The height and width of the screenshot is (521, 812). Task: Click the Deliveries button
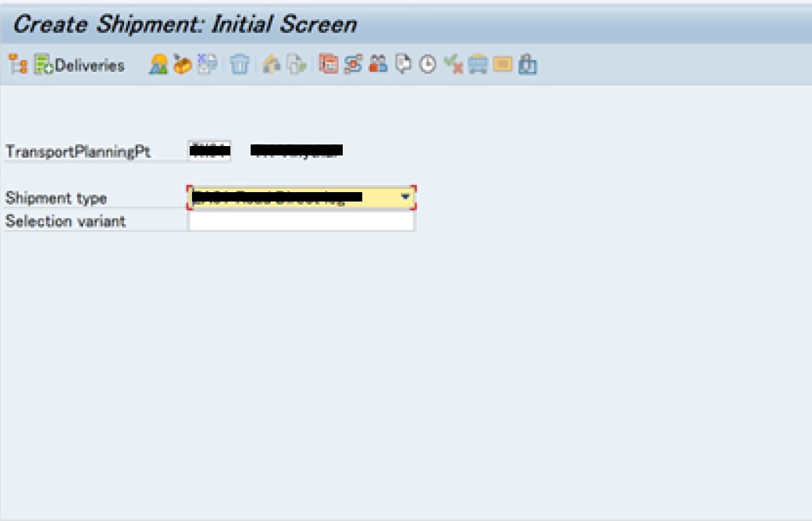point(79,66)
